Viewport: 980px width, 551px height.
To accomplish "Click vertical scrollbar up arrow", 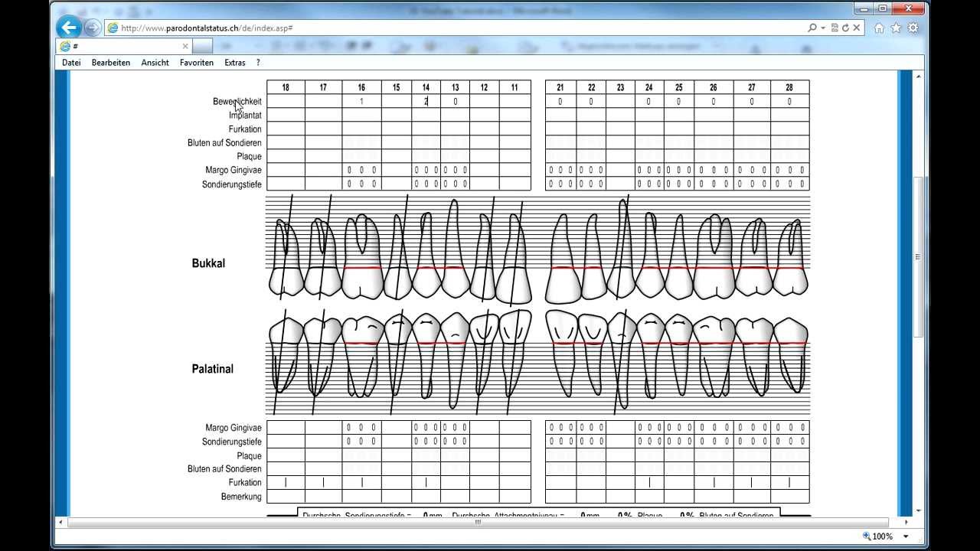I will [918, 76].
